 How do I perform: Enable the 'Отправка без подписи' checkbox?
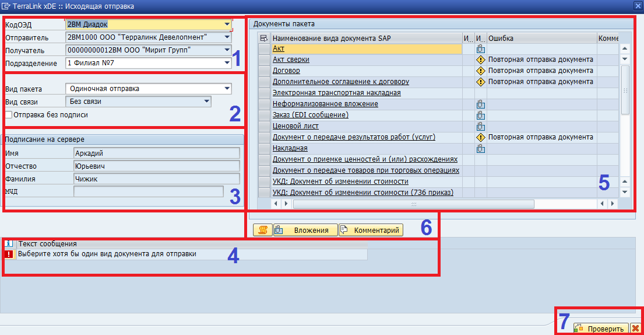point(8,115)
